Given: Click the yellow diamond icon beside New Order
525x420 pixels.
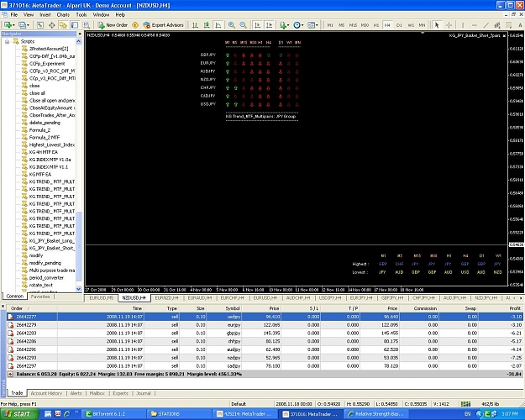Looking at the screenshot, I should coord(135,25).
